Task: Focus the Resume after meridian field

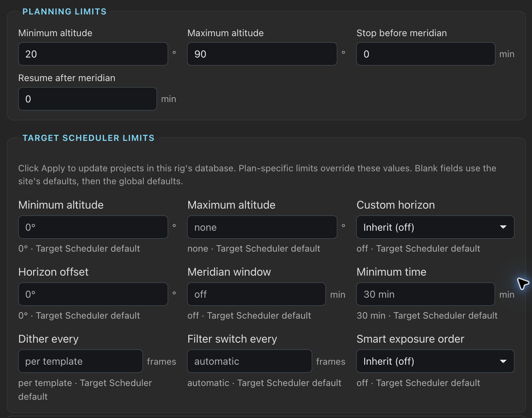Action: 88,99
